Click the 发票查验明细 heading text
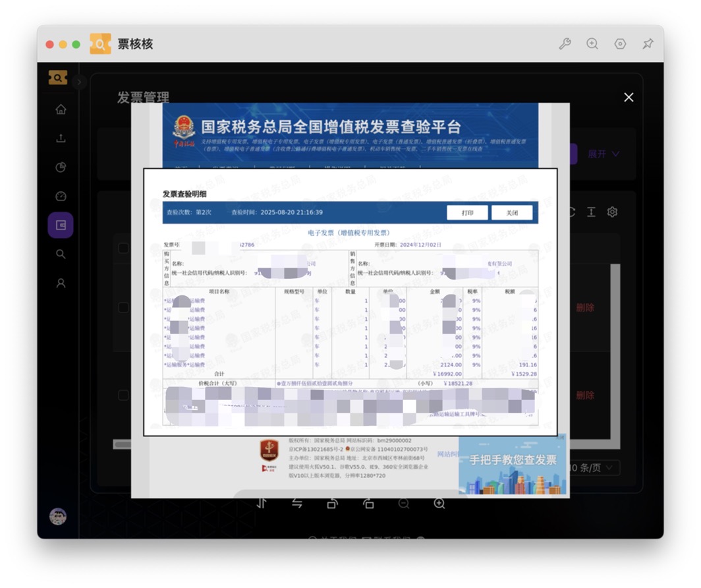This screenshot has width=701, height=588. coord(184,194)
